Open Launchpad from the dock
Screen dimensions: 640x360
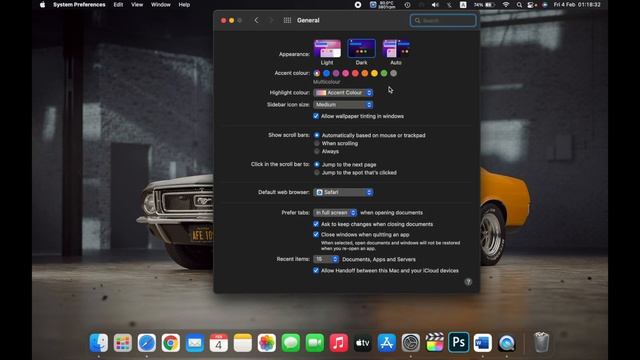coord(123,342)
